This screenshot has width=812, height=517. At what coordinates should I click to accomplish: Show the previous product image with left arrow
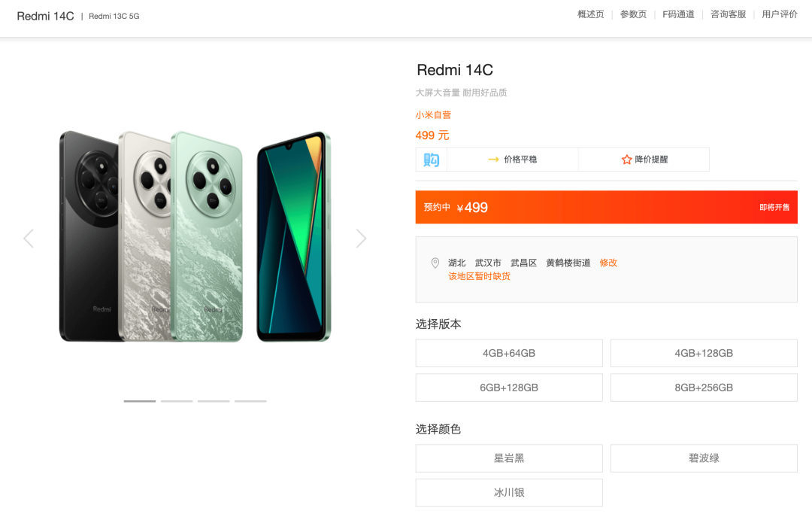click(x=29, y=239)
